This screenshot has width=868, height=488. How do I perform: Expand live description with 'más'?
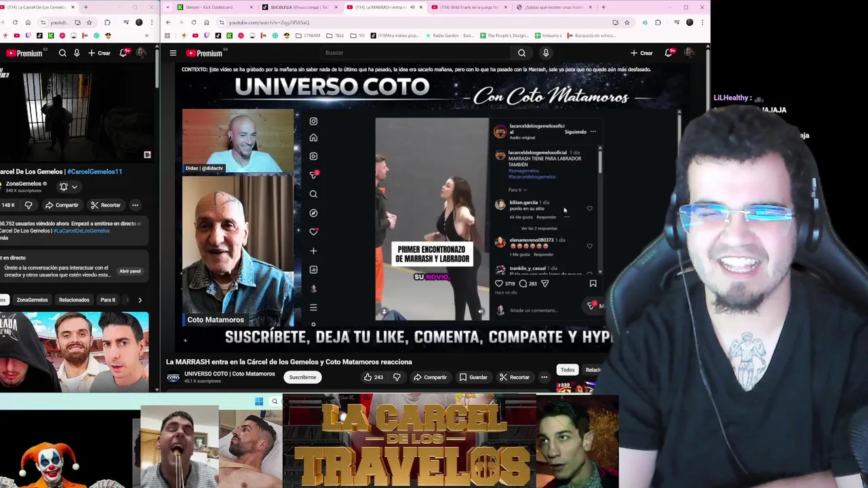(3, 238)
